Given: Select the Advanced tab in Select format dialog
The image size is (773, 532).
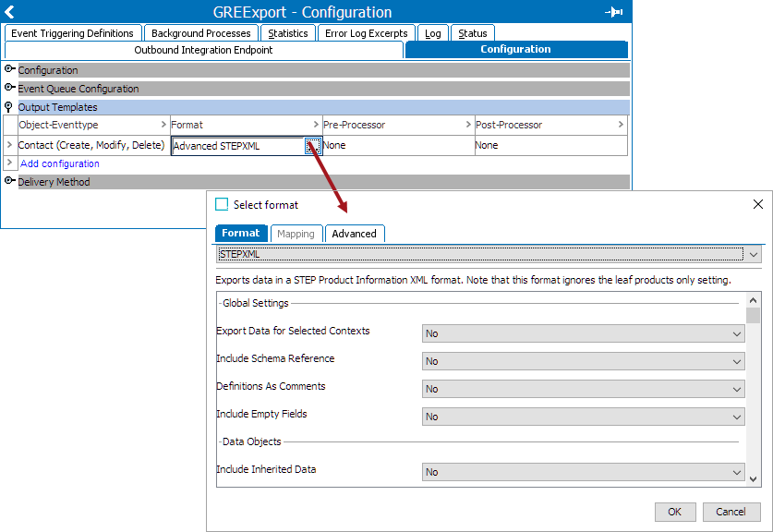Looking at the screenshot, I should (x=355, y=234).
